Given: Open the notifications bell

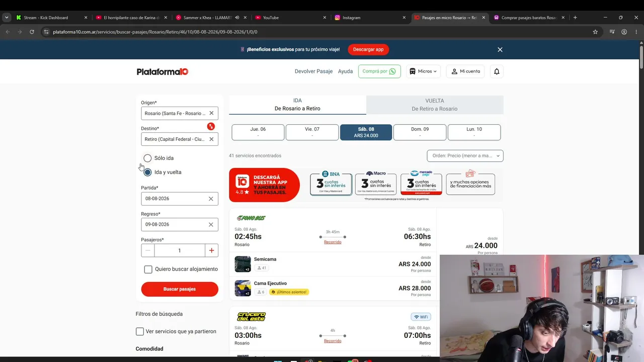Looking at the screenshot, I should 497,71.
